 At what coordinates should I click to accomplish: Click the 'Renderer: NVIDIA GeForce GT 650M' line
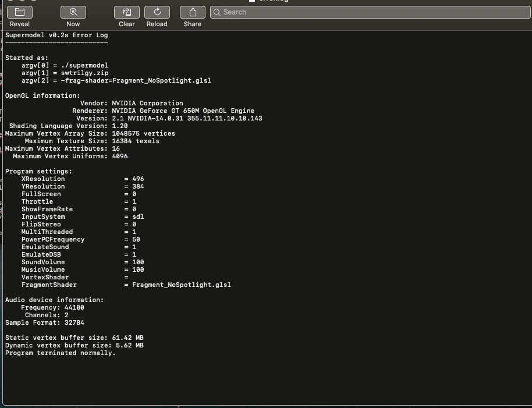pyautogui.click(x=163, y=111)
